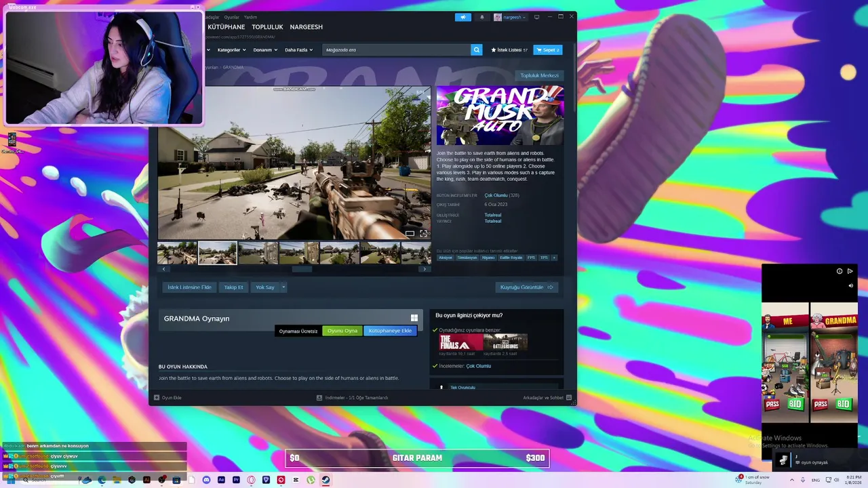Open Topluluk Merkezi community hub
868x488 pixels.
[x=539, y=75]
